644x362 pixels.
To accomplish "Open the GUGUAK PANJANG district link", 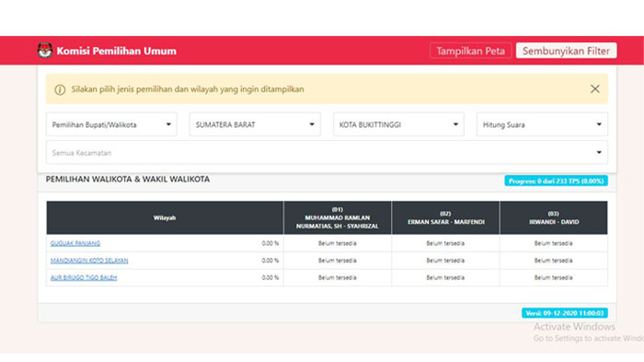I will [75, 243].
